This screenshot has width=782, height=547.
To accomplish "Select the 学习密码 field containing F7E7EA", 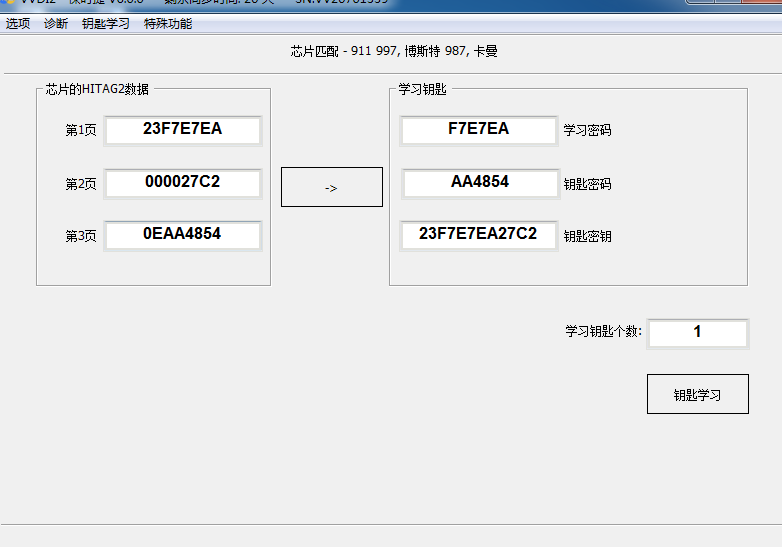I will tap(478, 130).
